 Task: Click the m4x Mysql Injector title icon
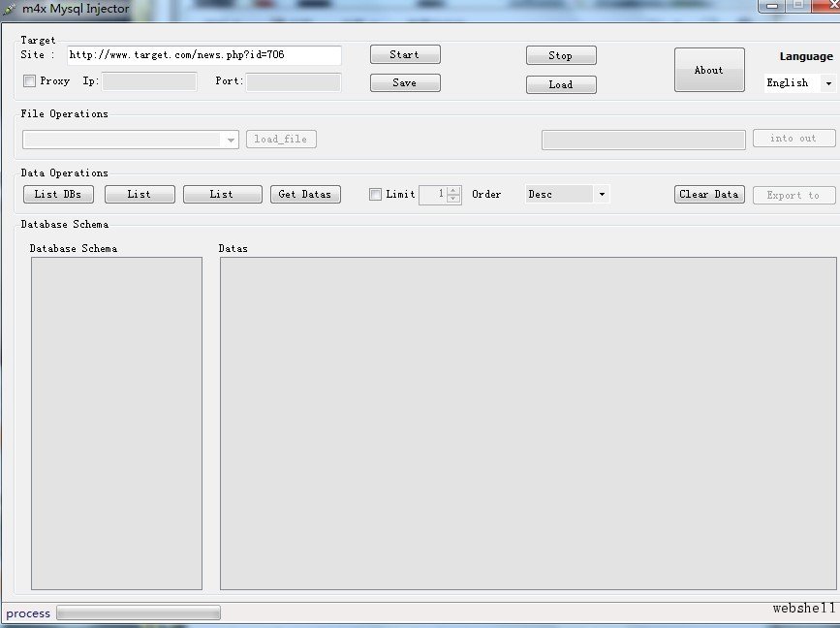coord(10,9)
